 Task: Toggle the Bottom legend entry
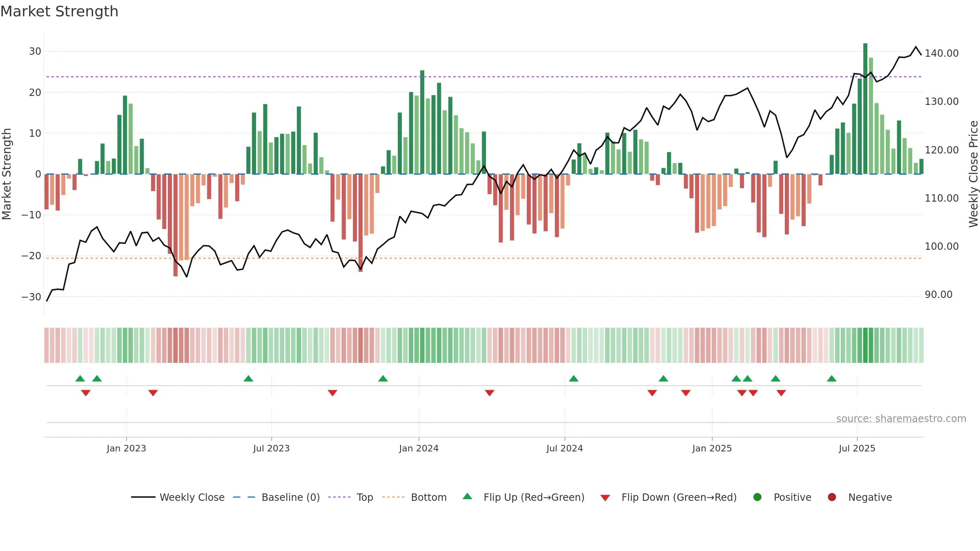[x=414, y=497]
